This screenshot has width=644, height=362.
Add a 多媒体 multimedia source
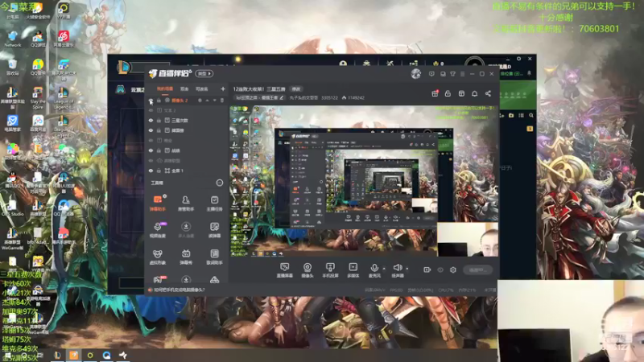[x=353, y=270]
